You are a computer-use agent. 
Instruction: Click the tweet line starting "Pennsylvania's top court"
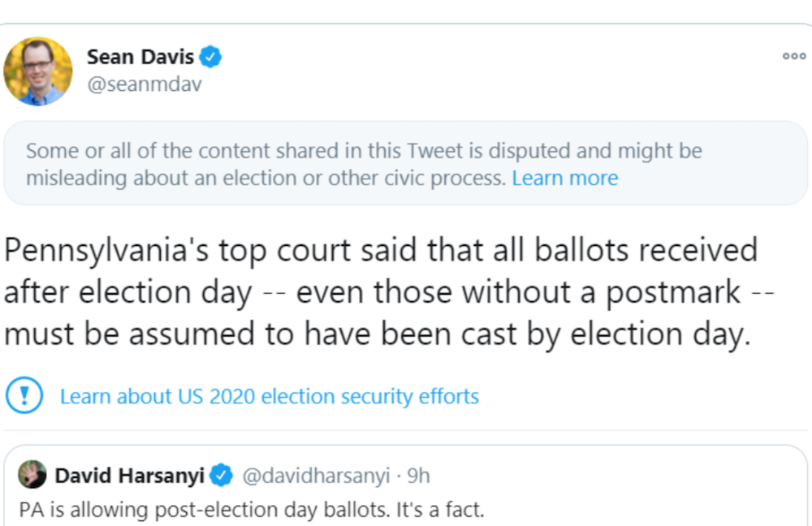(x=380, y=251)
